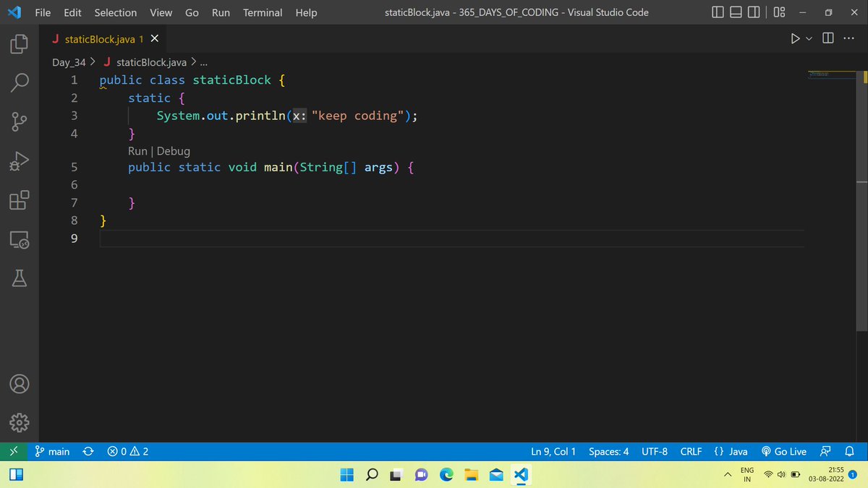Change the Spaces: 4 indentation setting
This screenshot has height=488, width=868.
pyautogui.click(x=608, y=451)
